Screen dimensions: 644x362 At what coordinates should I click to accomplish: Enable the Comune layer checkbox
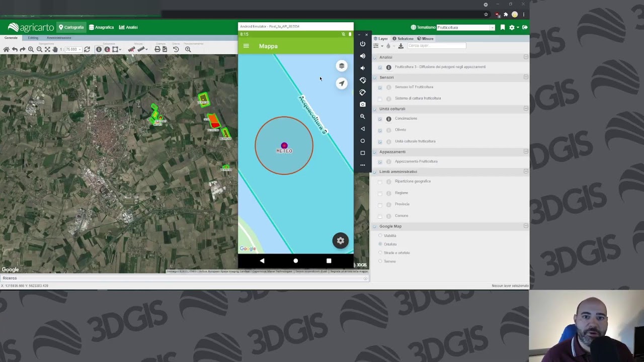click(x=380, y=216)
